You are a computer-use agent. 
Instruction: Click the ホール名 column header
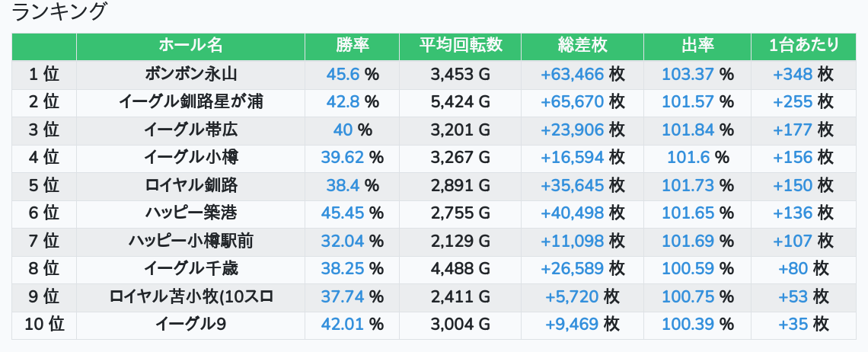click(190, 46)
